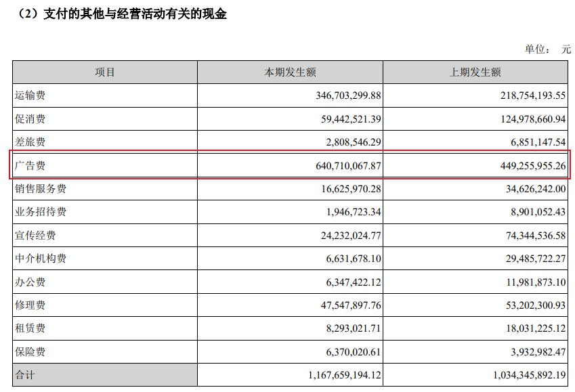575x392 pixels.
Task: Click the 本期发生额 column header
Action: point(290,72)
